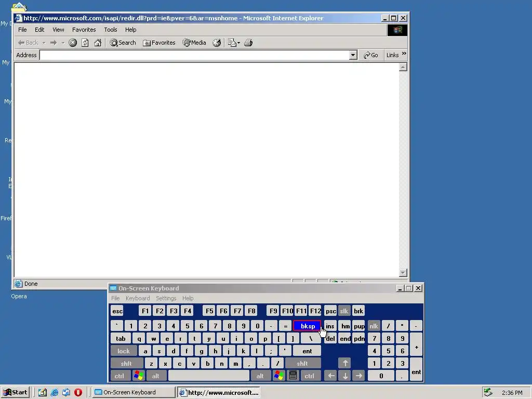This screenshot has height=399, width=532.
Task: Click the left Windows logo key
Action: coord(139,376)
